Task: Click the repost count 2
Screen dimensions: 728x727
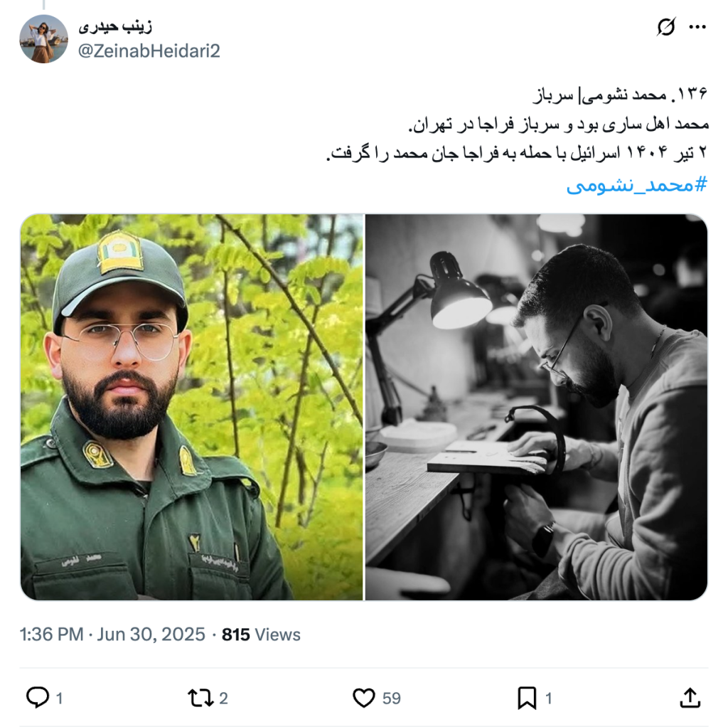Action: 223,699
